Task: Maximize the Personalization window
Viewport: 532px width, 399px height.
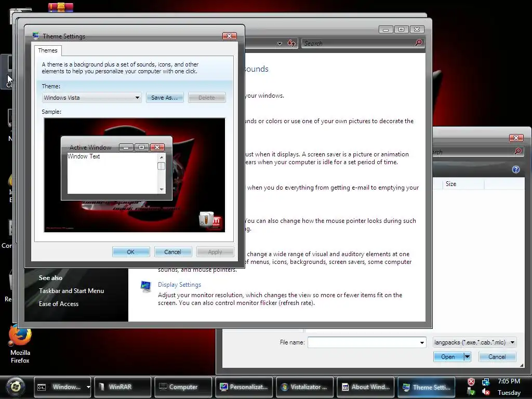Action: tap(401, 30)
